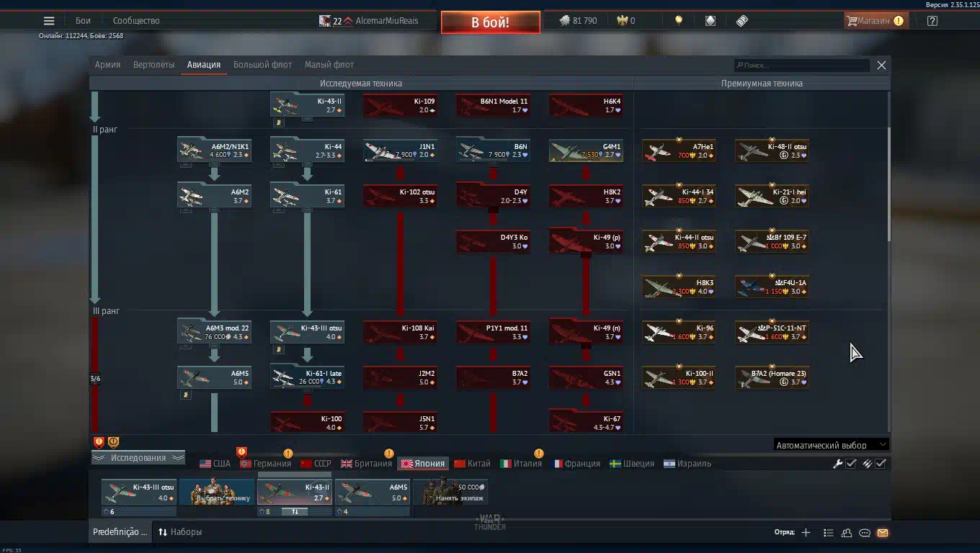
Task: Select the Британия nation
Action: point(367,464)
